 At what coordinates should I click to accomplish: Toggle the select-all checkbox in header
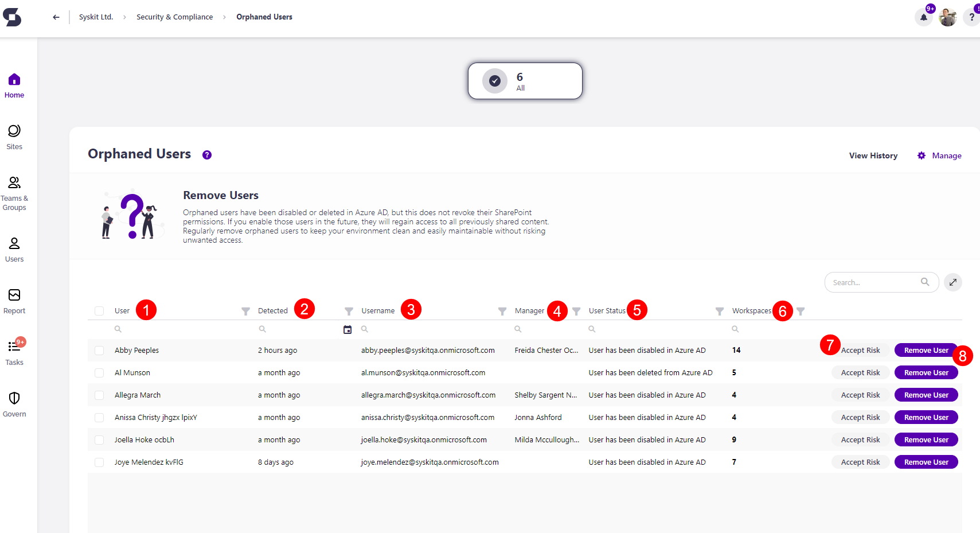[99, 311]
